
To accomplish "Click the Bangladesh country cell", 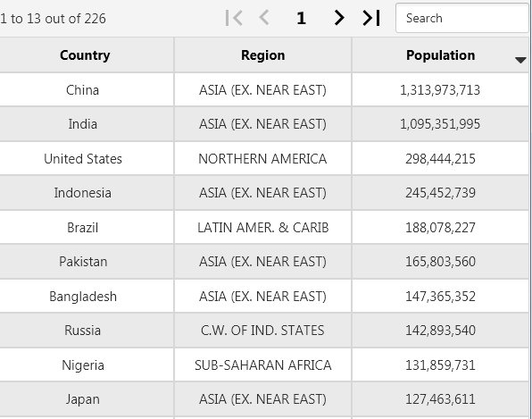I will click(x=83, y=296).
